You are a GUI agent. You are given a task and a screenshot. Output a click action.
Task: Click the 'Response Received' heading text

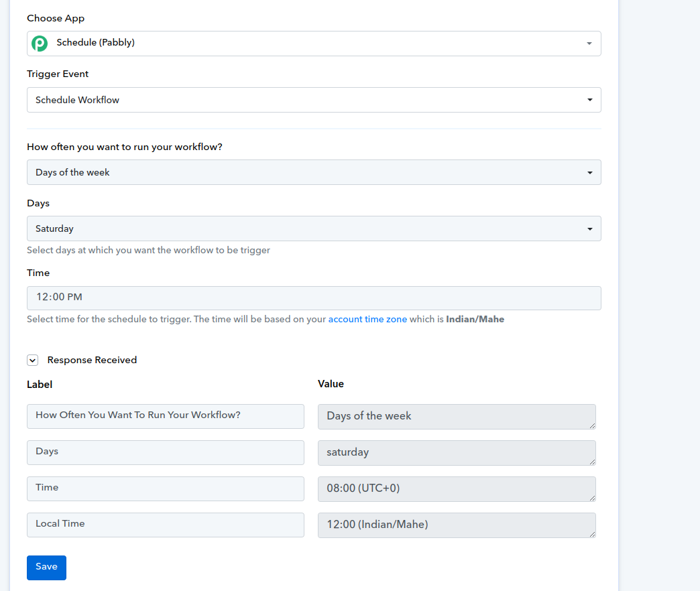coord(92,360)
